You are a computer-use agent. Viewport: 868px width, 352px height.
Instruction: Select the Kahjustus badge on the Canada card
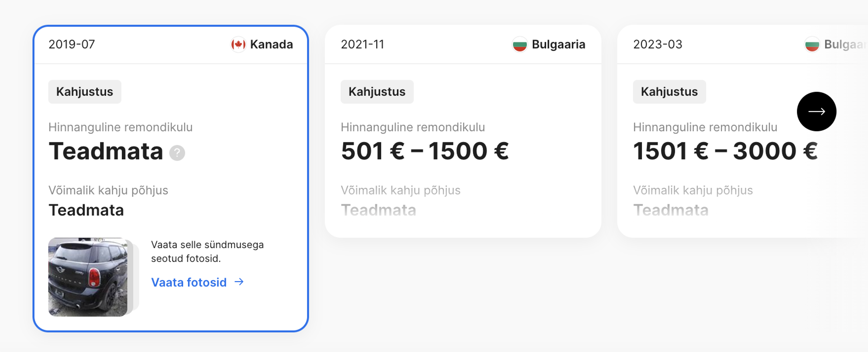85,92
